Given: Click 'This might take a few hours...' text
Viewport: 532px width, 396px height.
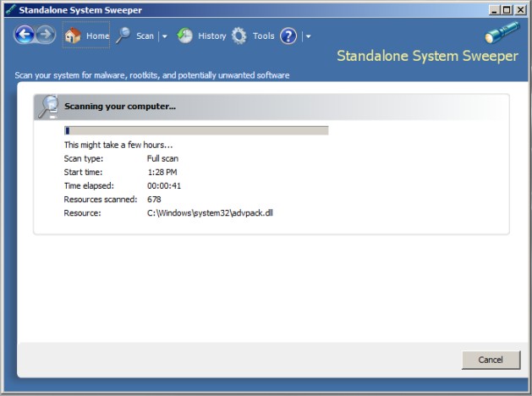Looking at the screenshot, I should pos(118,146).
